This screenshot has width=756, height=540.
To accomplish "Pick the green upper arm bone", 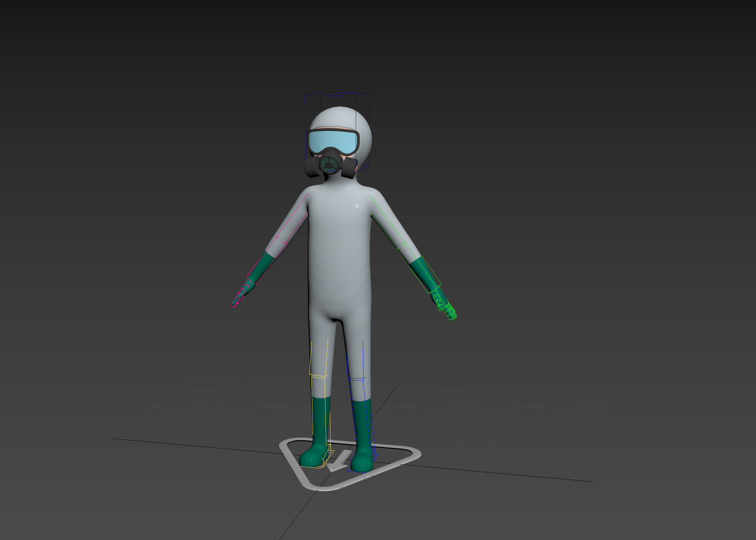I will click(x=387, y=222).
